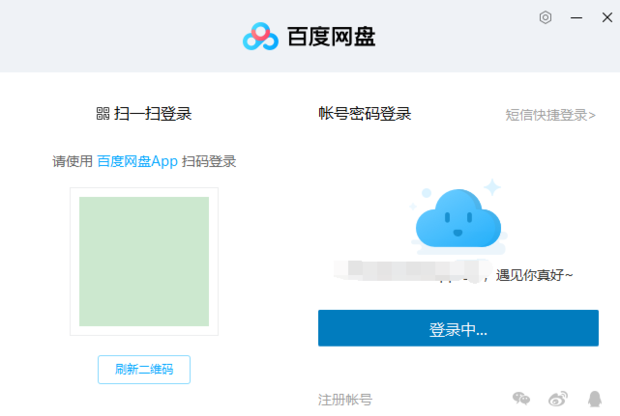Choose the QQ penguin login icon
This screenshot has height=416, width=620.
[x=595, y=399]
